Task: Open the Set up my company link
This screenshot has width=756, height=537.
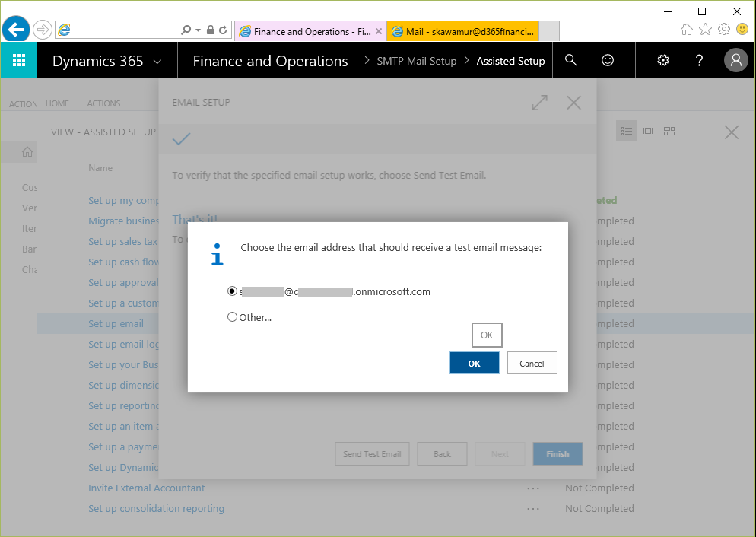Action: [x=123, y=201]
